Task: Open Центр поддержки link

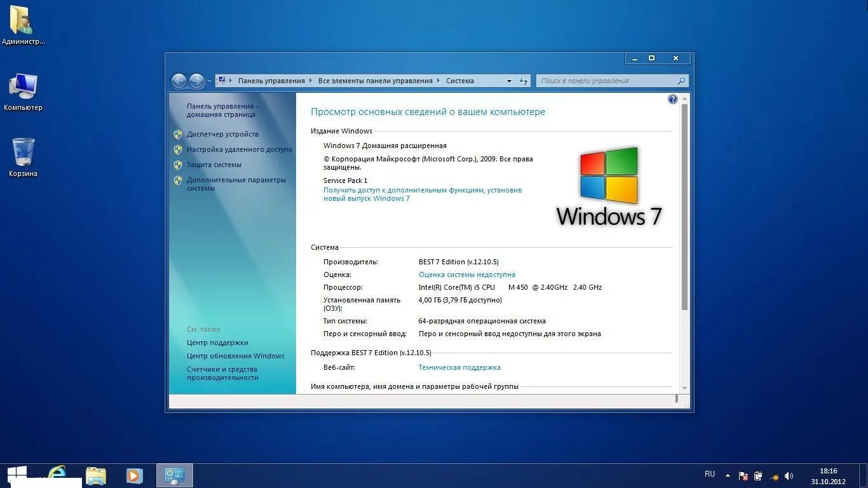Action: click(x=217, y=342)
